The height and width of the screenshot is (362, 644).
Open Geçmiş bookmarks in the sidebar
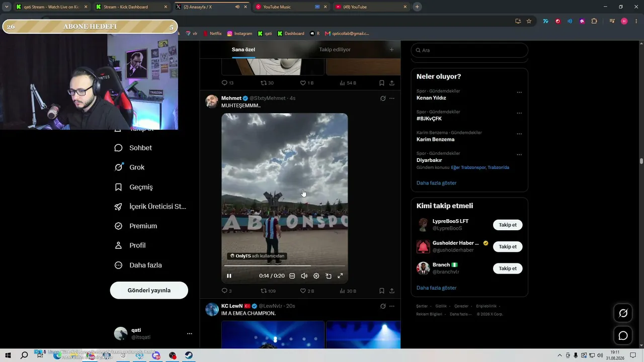click(x=134, y=187)
